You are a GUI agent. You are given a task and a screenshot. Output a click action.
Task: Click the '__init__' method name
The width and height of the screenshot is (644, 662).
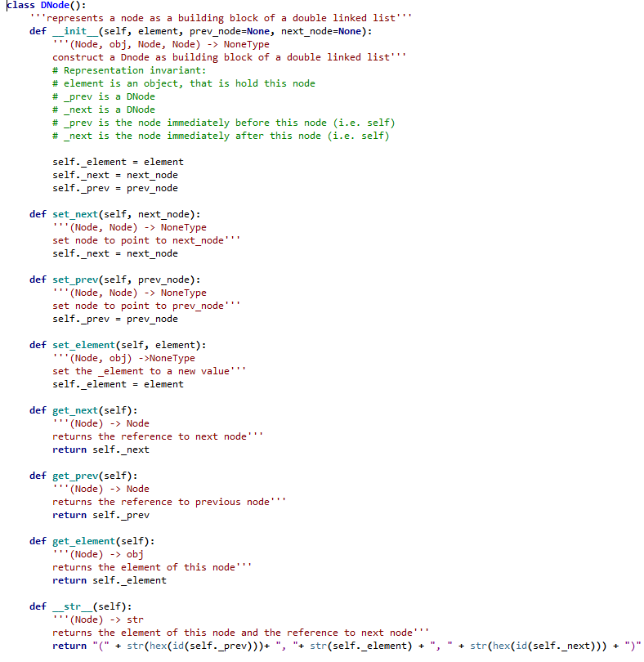[x=75, y=31]
